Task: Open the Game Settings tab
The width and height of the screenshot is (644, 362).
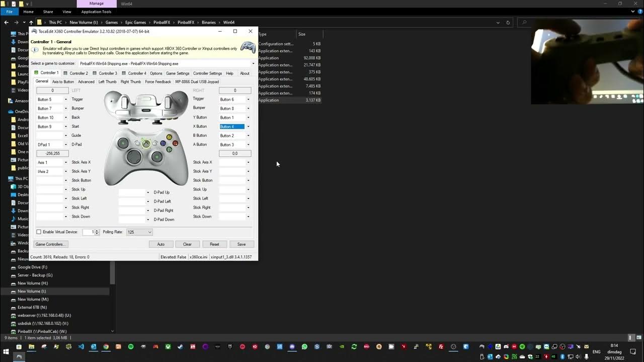Action: click(178, 73)
